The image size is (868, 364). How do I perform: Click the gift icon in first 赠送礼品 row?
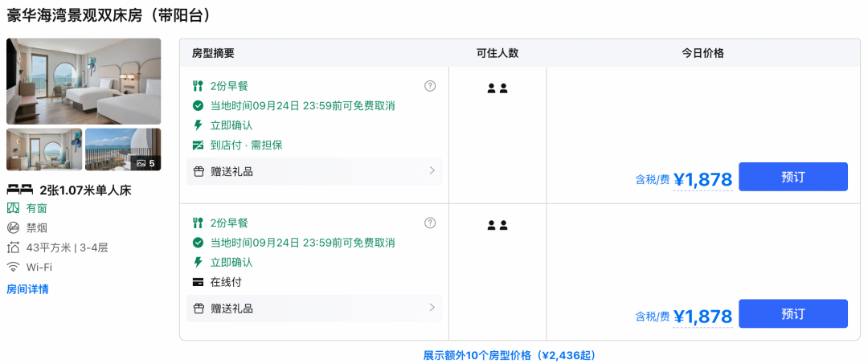pyautogui.click(x=199, y=171)
